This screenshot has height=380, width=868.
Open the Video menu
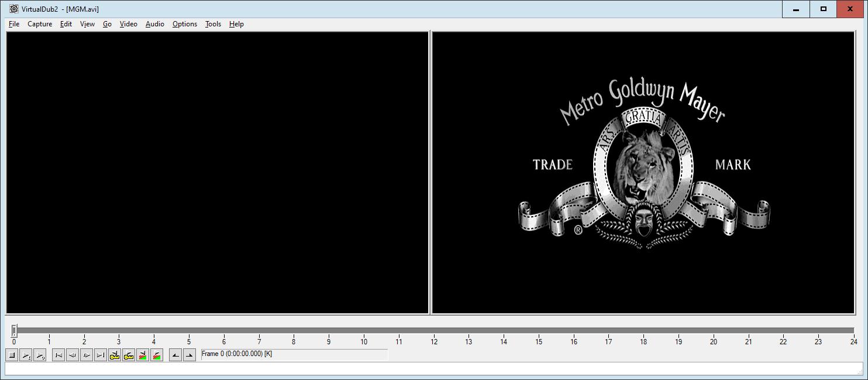tap(128, 24)
